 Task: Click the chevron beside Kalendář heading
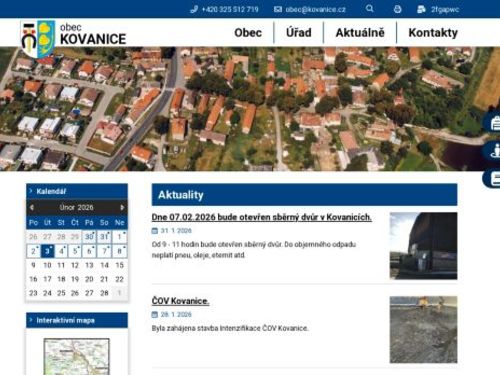click(x=31, y=191)
